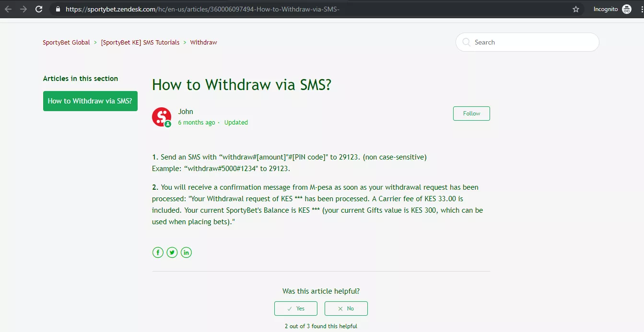Screen dimensions: 644x332
Task: Open the Withdraw breadcrumb link
Action: point(203,42)
